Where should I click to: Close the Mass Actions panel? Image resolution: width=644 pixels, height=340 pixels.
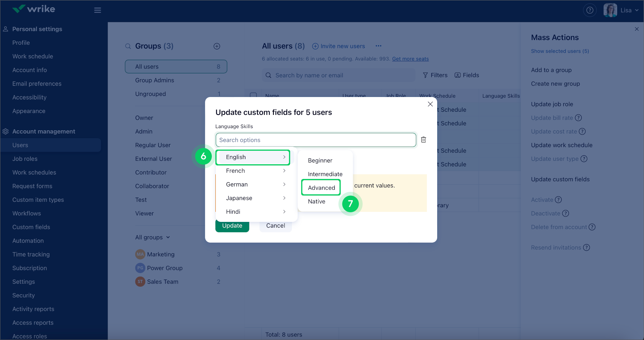click(x=637, y=29)
